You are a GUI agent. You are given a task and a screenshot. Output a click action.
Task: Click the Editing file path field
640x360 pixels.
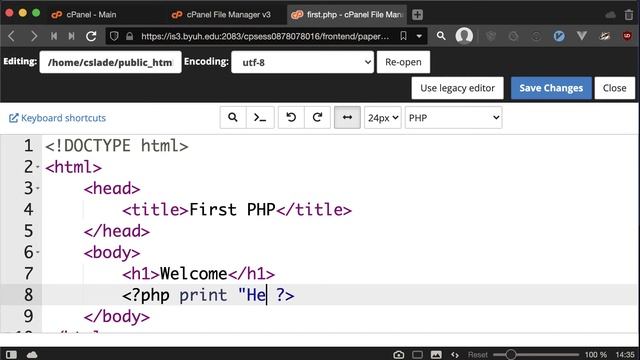coord(110,62)
